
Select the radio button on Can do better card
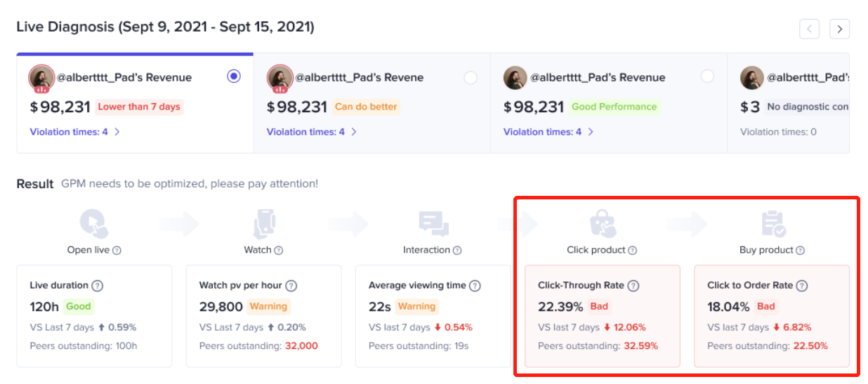(471, 77)
